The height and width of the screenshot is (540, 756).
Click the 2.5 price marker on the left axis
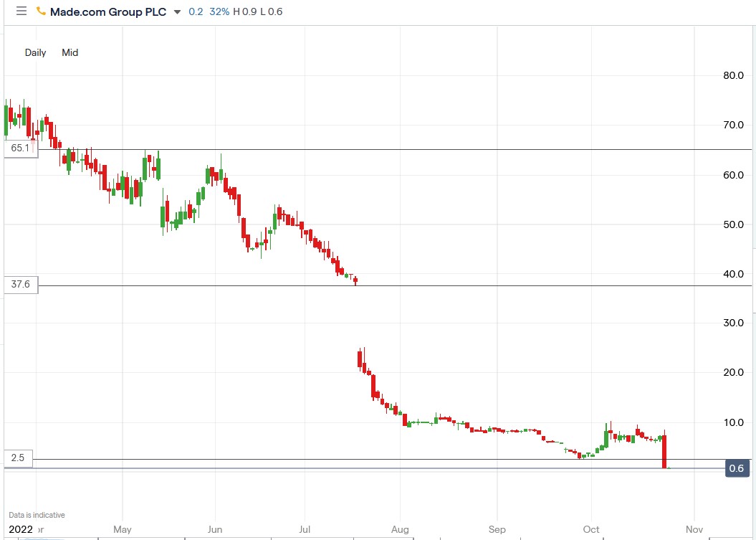[x=19, y=459]
